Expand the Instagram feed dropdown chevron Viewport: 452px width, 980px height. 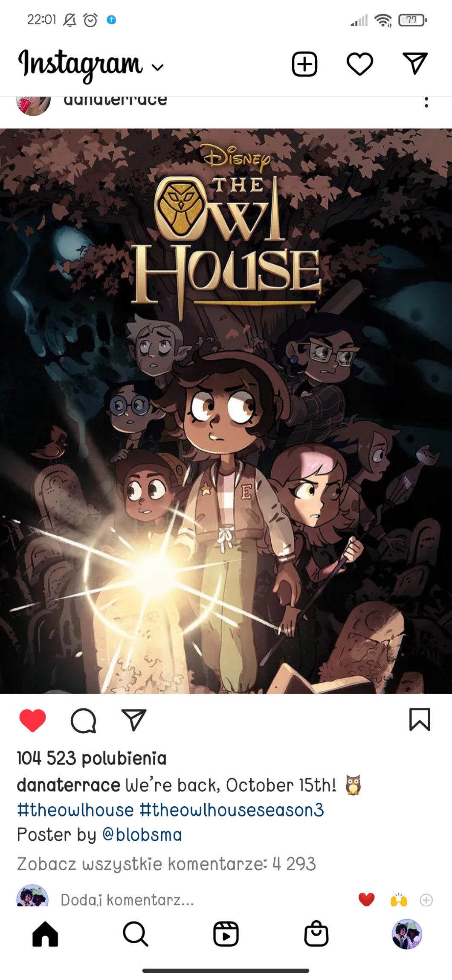[x=158, y=67]
